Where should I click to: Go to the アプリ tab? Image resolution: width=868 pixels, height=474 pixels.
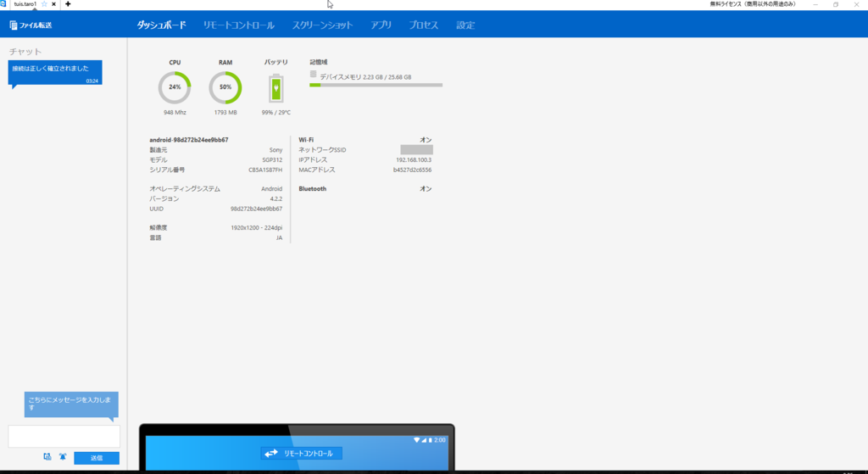tap(381, 25)
